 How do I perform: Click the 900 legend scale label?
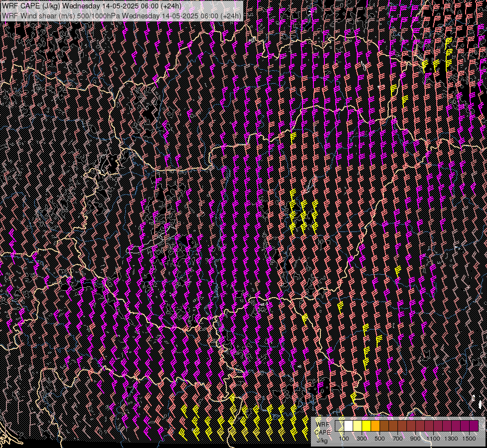(x=415, y=439)
